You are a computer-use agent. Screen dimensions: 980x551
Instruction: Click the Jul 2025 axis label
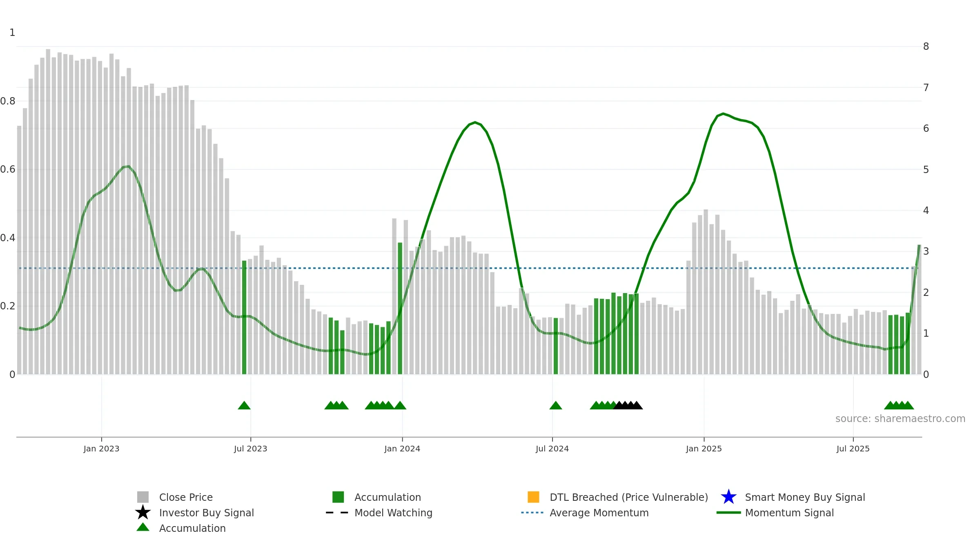853,449
